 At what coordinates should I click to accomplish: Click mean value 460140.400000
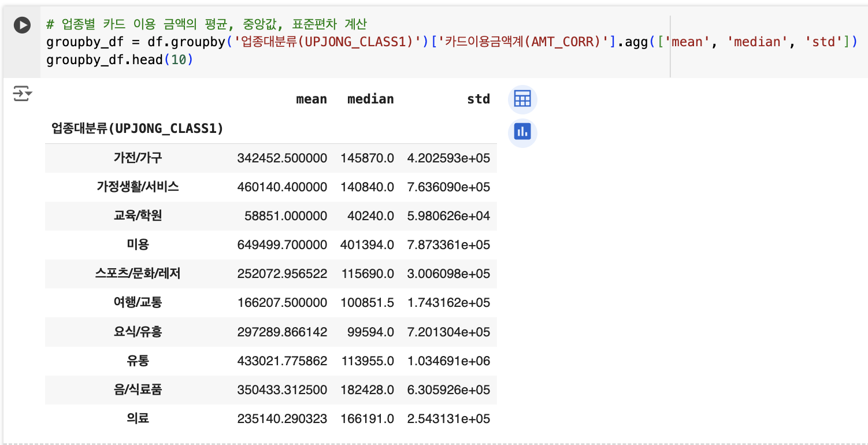coord(282,187)
